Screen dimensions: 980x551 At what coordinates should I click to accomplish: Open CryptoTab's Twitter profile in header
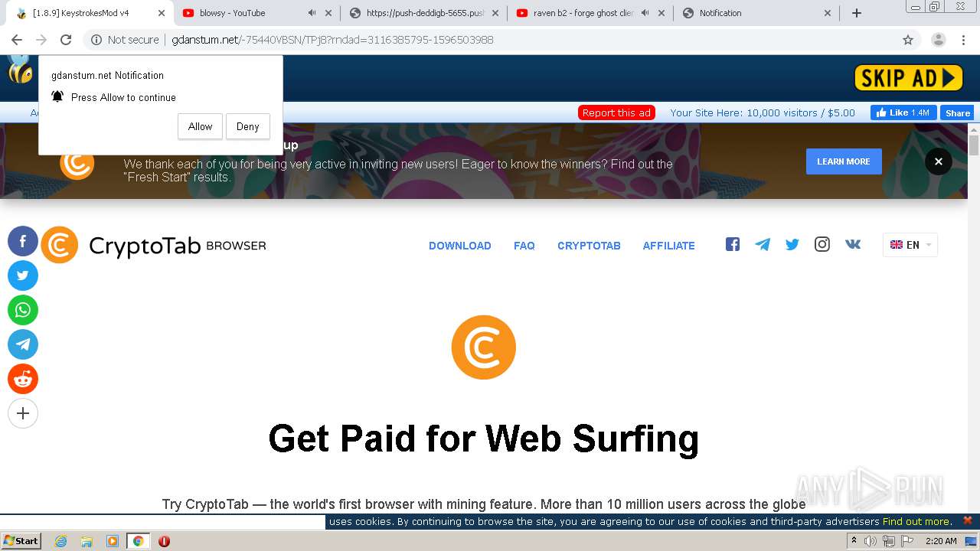point(792,245)
